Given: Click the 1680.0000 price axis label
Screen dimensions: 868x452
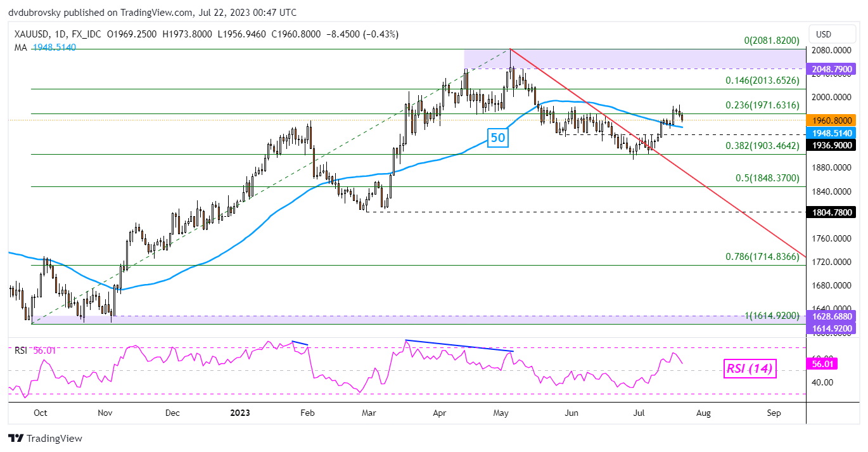Looking at the screenshot, I should (832, 285).
